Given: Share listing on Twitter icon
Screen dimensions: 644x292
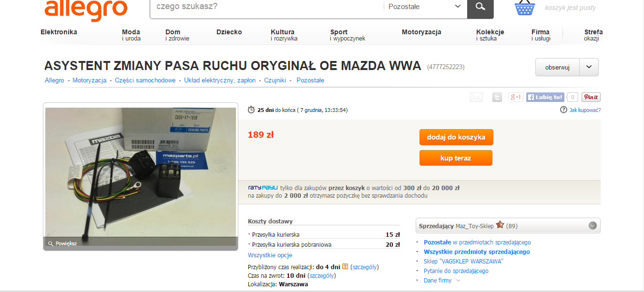Looking at the screenshot, I should click(497, 97).
